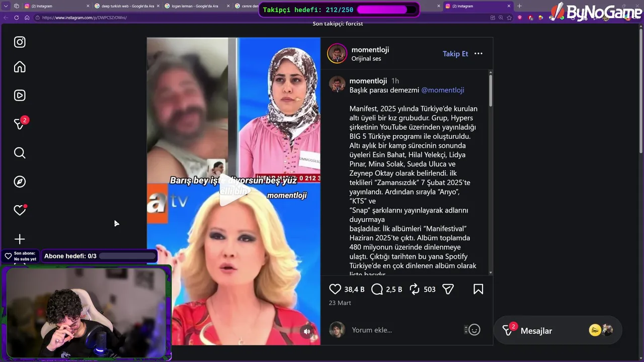
Task: Click the Orijinal ses audio link
Action: [366, 59]
